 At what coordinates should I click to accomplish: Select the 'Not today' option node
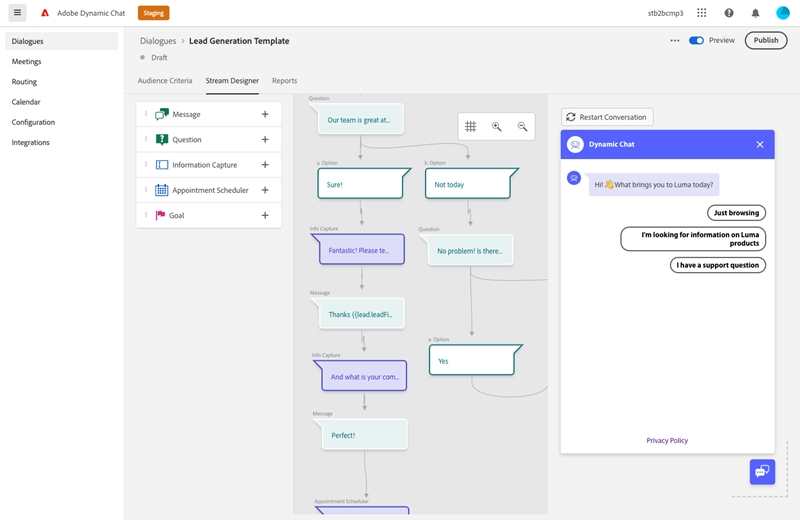click(x=470, y=184)
